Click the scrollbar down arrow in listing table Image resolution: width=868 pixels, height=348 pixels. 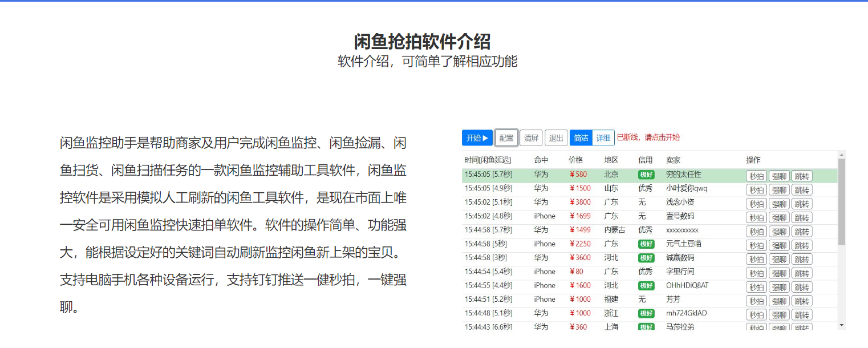[x=842, y=325]
